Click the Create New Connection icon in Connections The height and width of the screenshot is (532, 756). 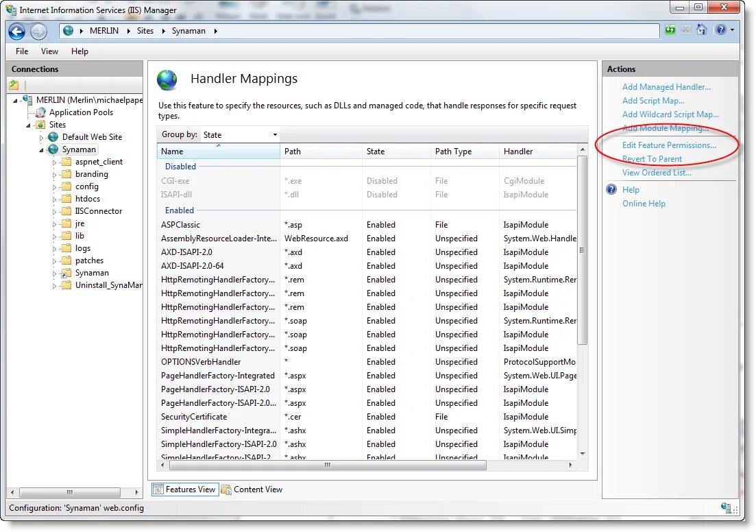[x=14, y=86]
